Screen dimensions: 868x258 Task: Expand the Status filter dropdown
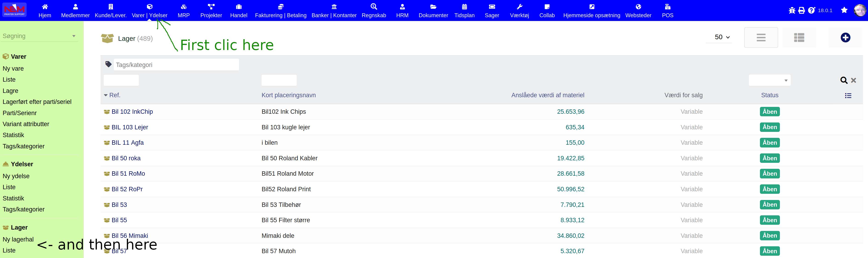click(769, 80)
